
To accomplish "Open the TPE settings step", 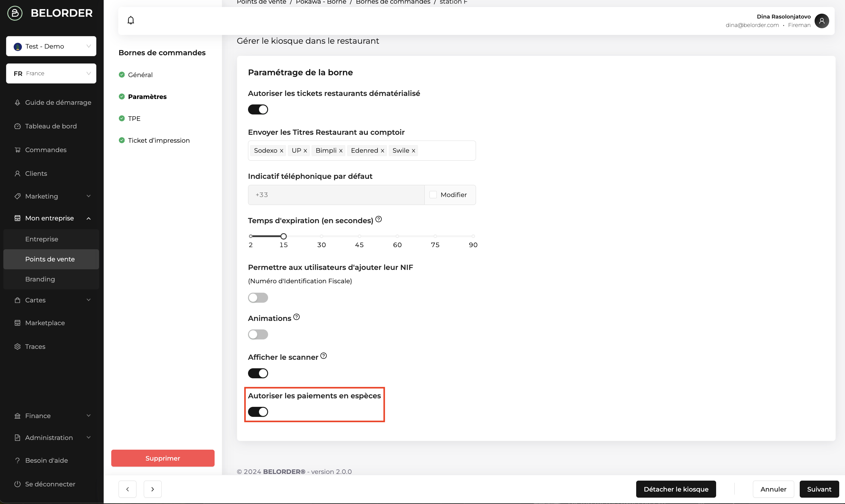I will [x=134, y=118].
